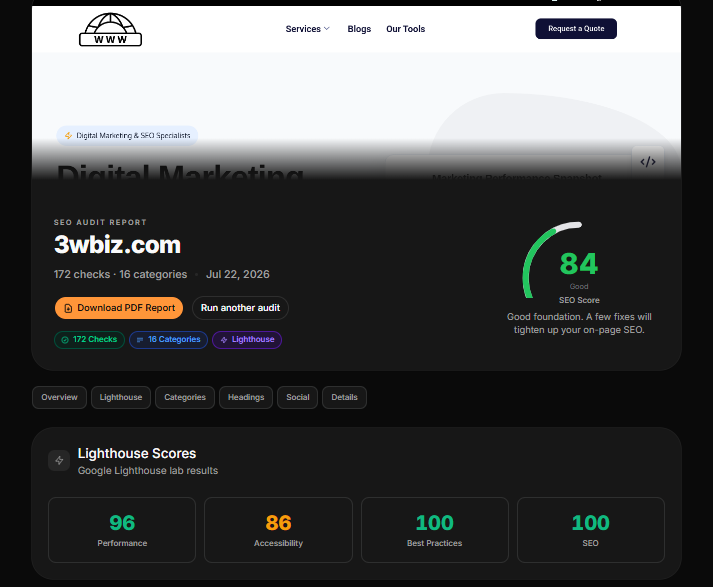Click 'Google Lighthouse lab results' subtitle

[x=148, y=471]
